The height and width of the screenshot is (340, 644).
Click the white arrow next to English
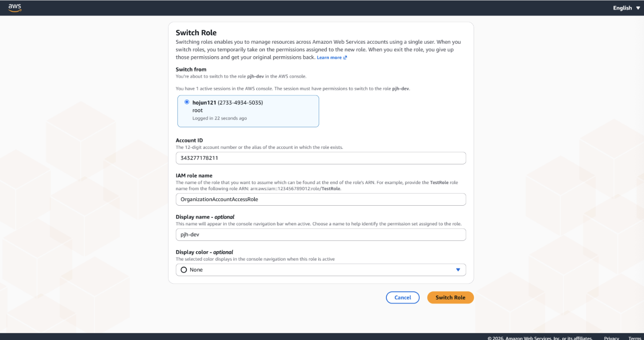coord(637,8)
